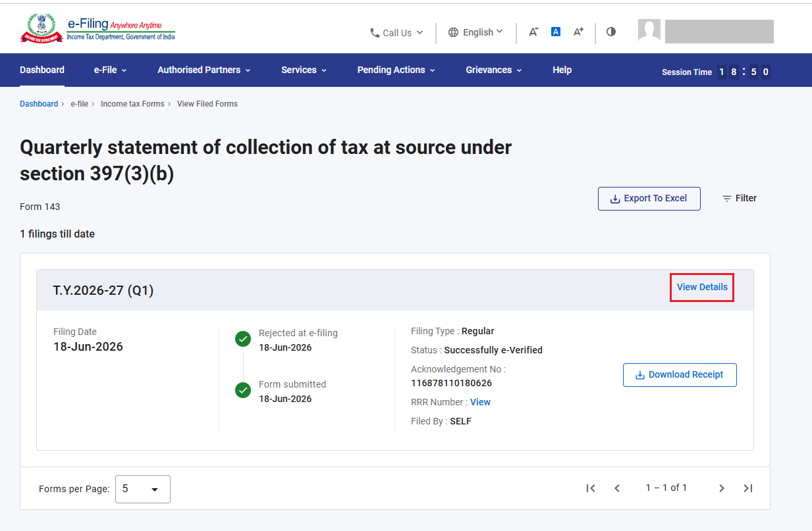Decrease font size with A- icon
This screenshot has width=812, height=531.
point(533,32)
